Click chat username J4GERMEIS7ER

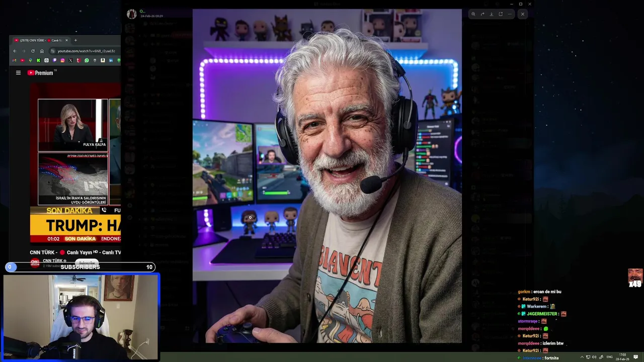coord(542,314)
